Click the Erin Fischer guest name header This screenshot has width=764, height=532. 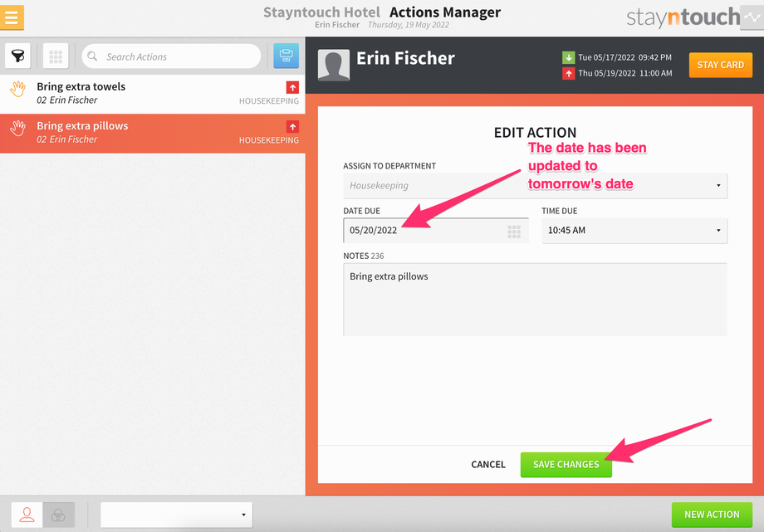[405, 58]
